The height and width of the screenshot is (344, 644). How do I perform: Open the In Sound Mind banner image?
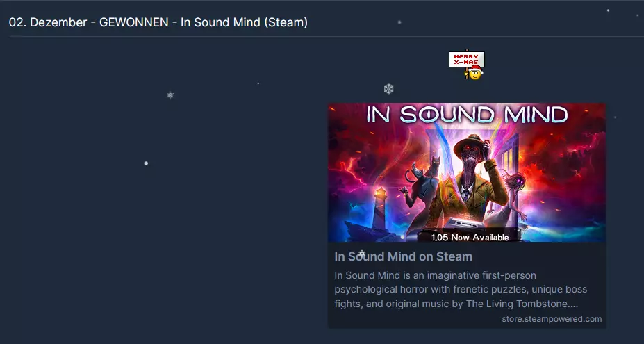coord(467,172)
